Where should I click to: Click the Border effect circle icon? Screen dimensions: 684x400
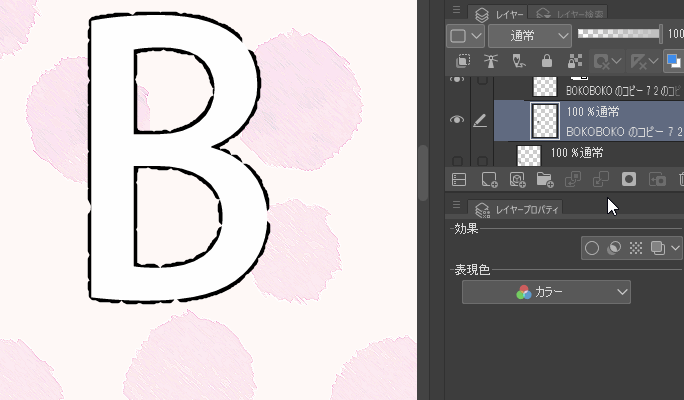[592, 248]
